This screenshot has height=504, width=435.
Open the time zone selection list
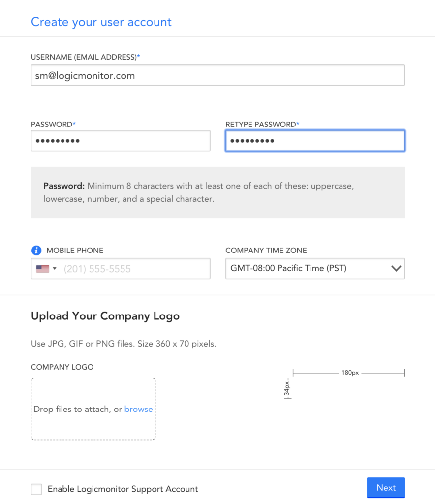pyautogui.click(x=315, y=268)
